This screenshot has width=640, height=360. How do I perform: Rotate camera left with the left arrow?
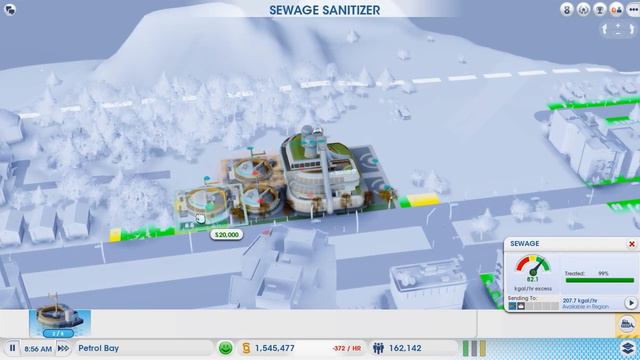(x=605, y=29)
